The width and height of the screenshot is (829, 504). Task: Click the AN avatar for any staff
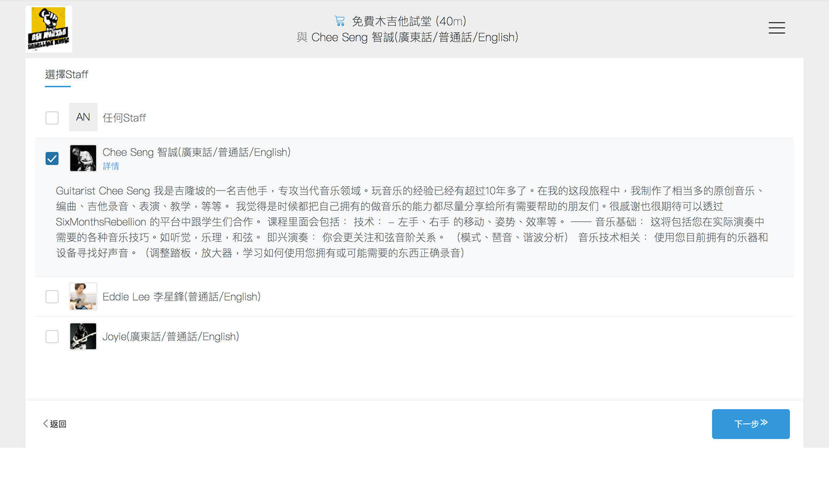(83, 117)
